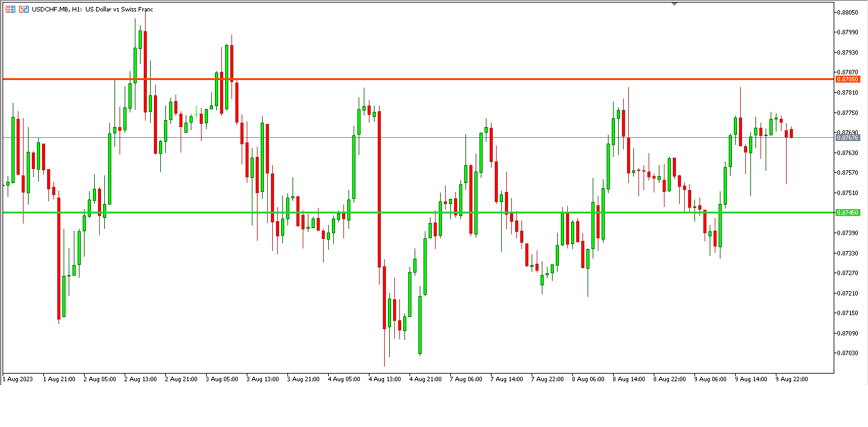Click the 0.87750 price scale value
The height and width of the screenshot is (427, 868).
[x=848, y=113]
